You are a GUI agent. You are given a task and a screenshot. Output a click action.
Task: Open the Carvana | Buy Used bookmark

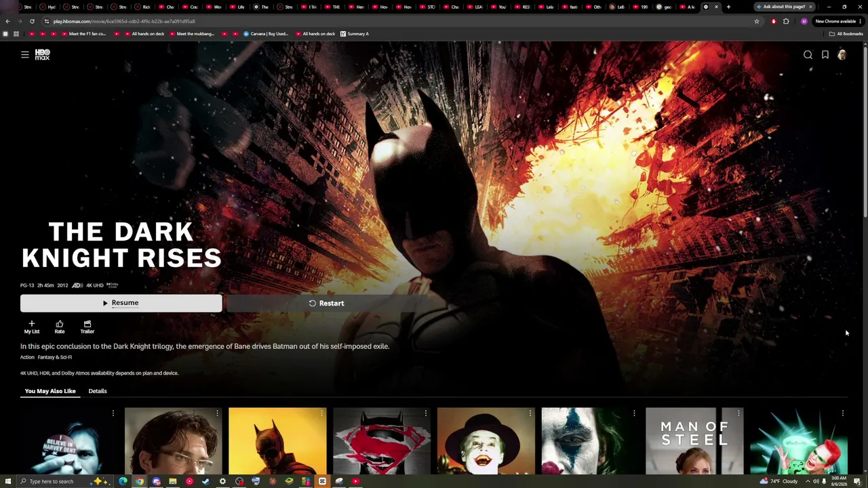click(x=266, y=34)
